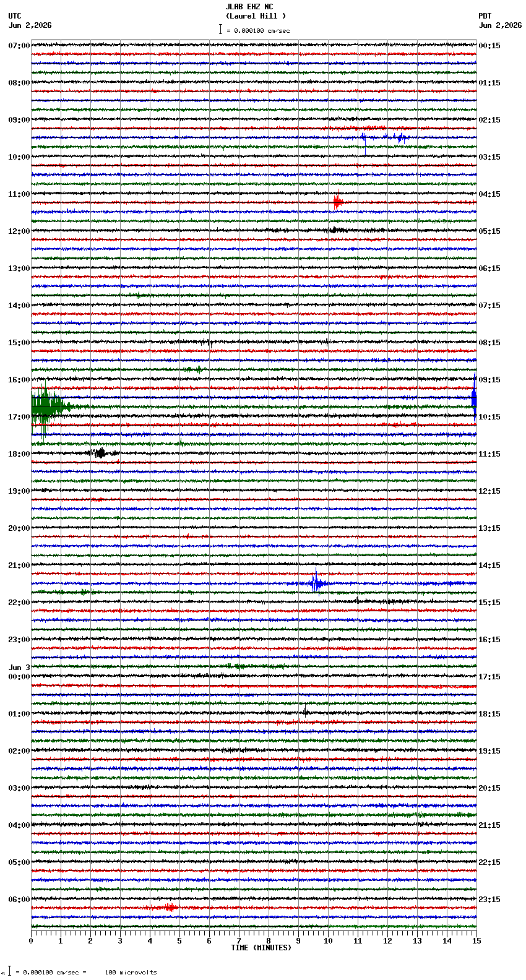Click the blue spike at right edge near 16:00
Screen dimensions: 526x980
coord(474,398)
